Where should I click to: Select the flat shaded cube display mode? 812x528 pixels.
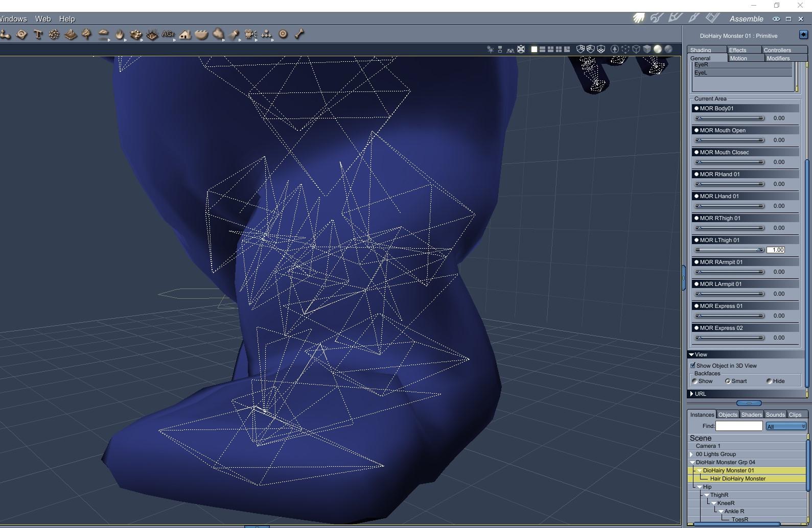647,49
